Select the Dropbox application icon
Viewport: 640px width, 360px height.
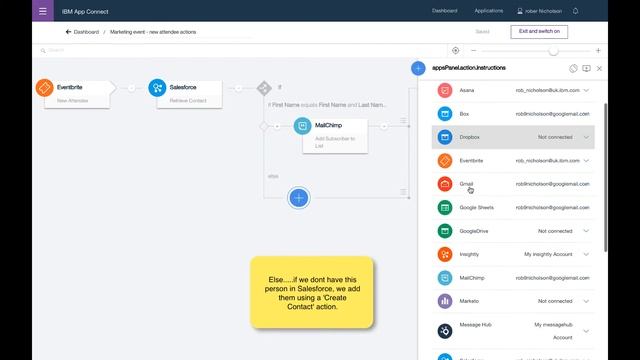(x=445, y=137)
